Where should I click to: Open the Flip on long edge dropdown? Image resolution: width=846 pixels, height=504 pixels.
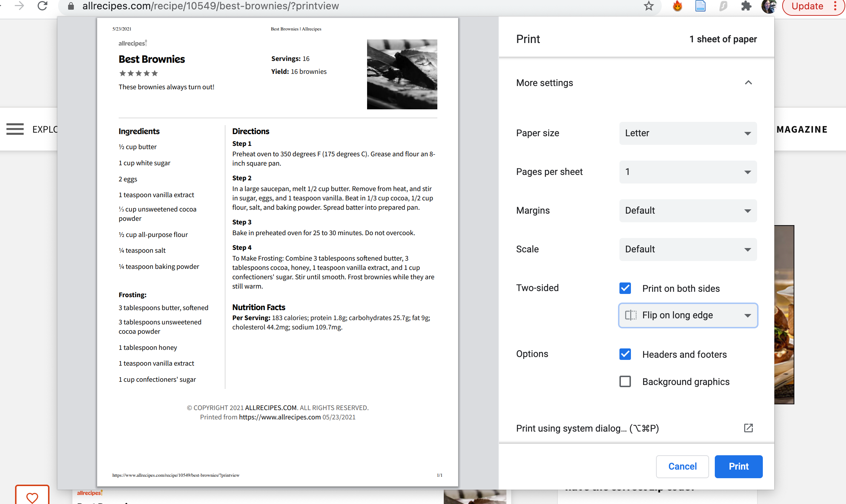click(x=687, y=315)
